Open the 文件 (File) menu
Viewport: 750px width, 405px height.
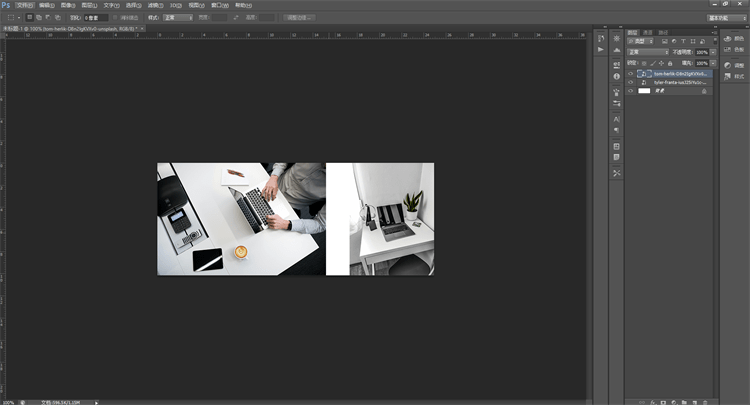point(24,5)
